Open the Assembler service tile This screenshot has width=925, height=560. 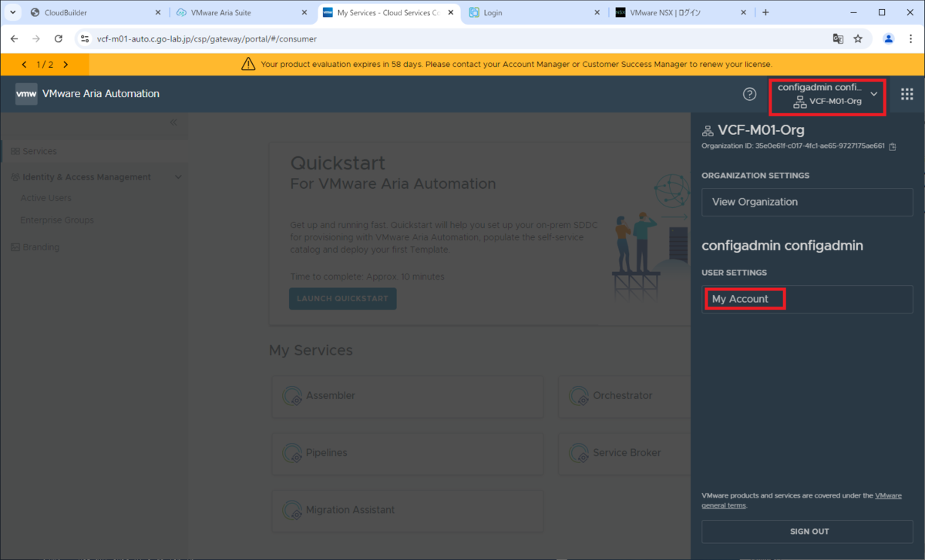click(x=408, y=396)
